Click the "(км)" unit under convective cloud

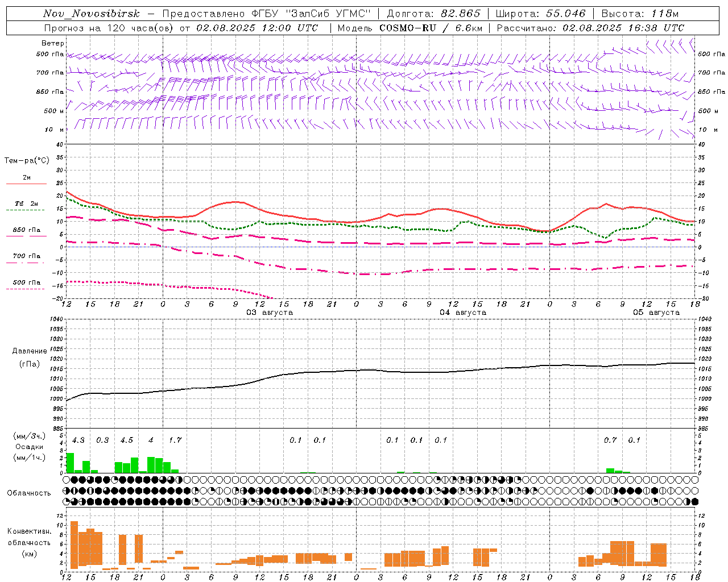30,554
